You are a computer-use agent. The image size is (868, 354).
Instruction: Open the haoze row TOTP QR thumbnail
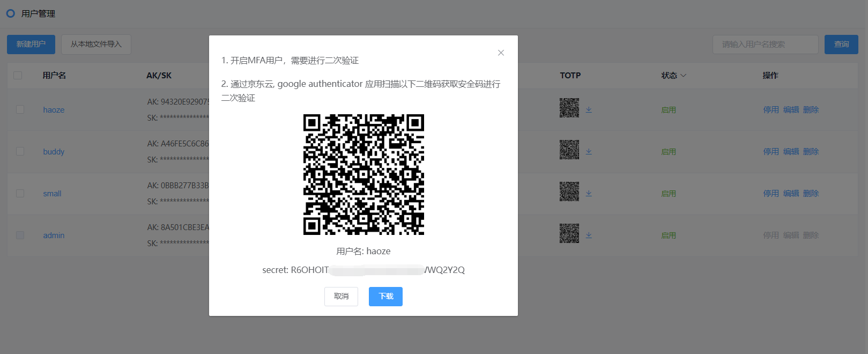click(x=569, y=108)
